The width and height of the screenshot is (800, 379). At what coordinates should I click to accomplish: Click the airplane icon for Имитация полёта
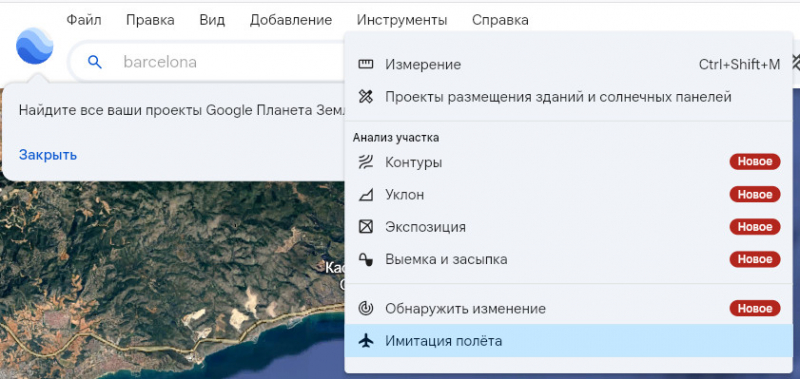(x=366, y=341)
